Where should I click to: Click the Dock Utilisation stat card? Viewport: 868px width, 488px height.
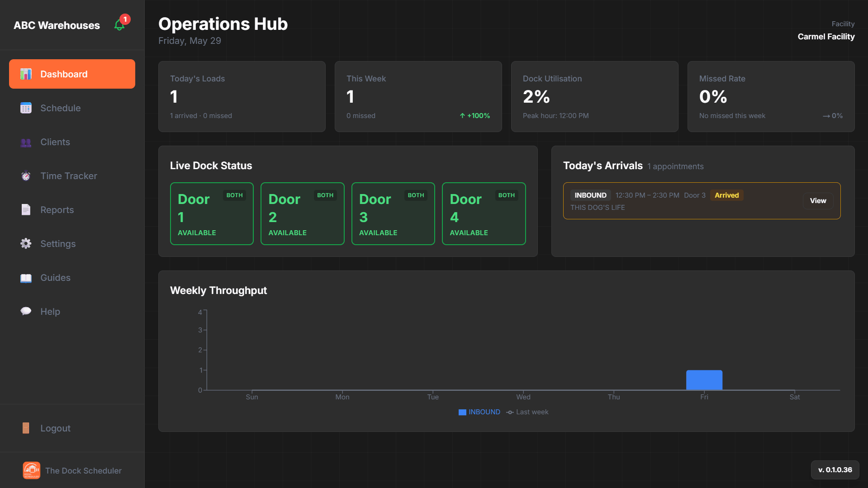tap(595, 96)
